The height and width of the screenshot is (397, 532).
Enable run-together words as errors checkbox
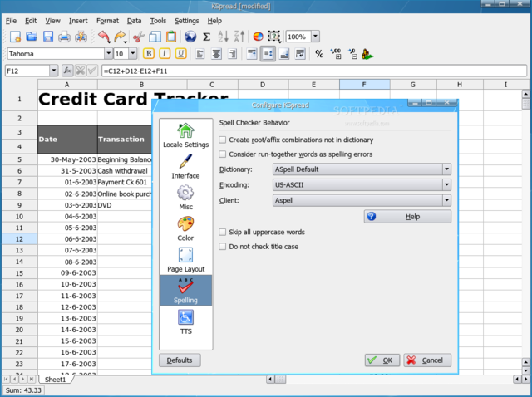[x=223, y=154]
